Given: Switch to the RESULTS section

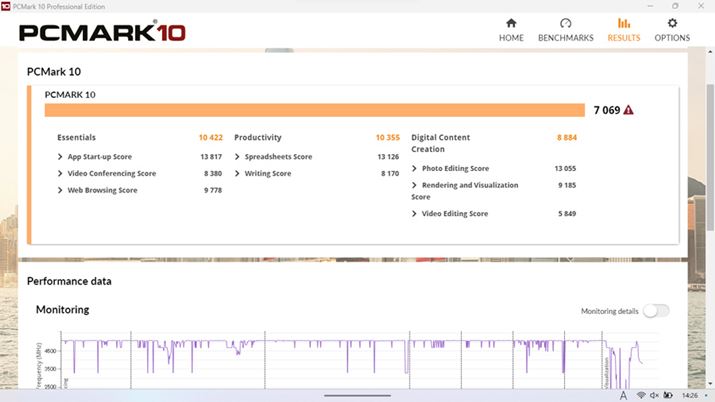Looking at the screenshot, I should [x=624, y=30].
